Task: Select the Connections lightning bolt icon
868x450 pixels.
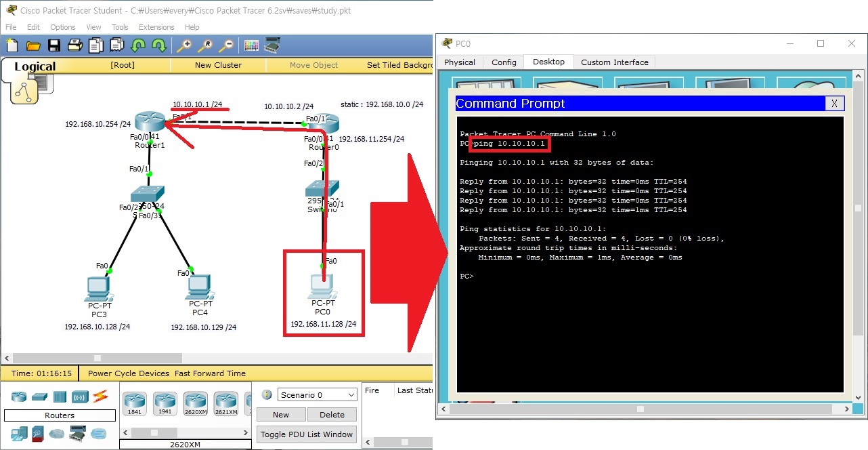Action: click(100, 396)
